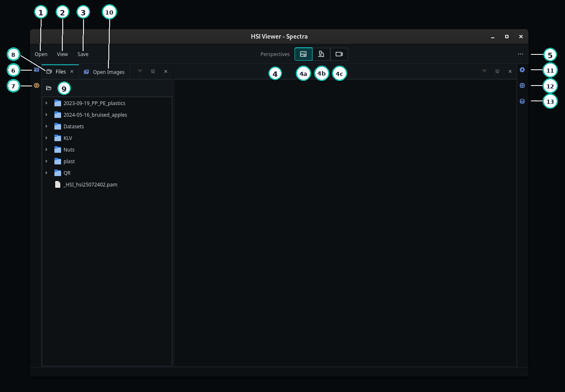Switch to the image perspective button
This screenshot has width=565, height=392.
point(303,54)
